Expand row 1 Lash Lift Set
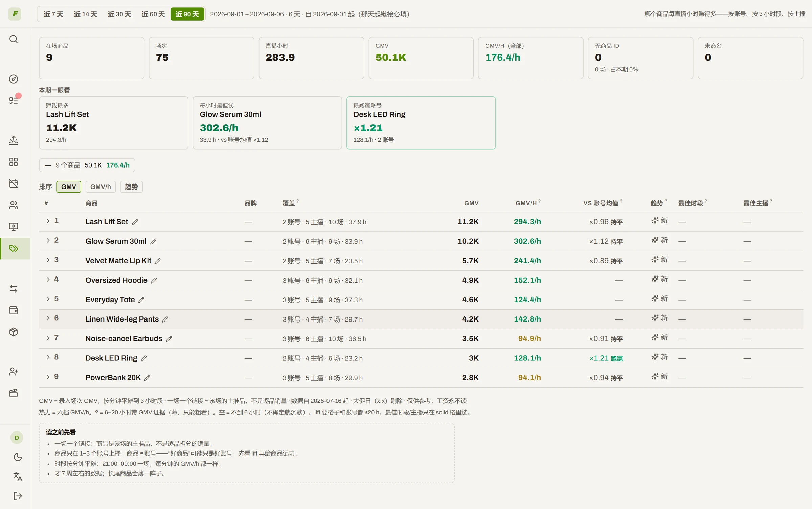The image size is (812, 509). coord(48,221)
